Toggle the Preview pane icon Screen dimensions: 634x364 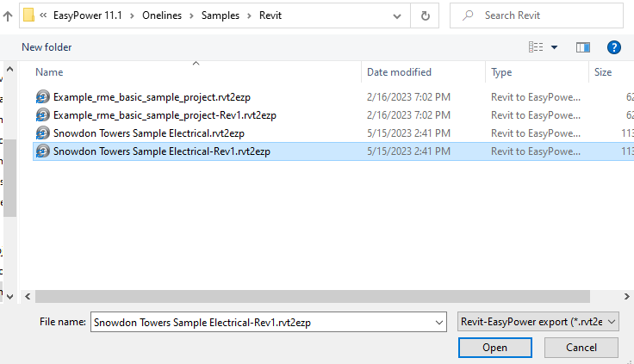coord(583,47)
